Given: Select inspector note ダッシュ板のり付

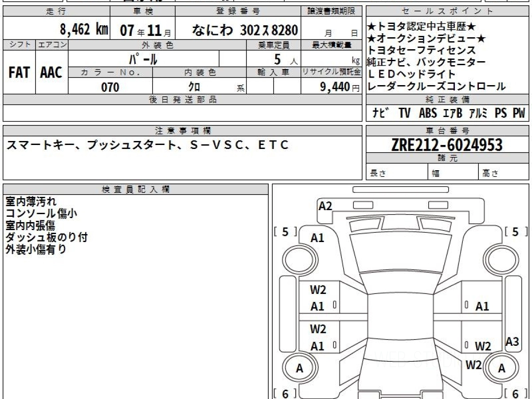Looking at the screenshot, I should pos(46,238).
